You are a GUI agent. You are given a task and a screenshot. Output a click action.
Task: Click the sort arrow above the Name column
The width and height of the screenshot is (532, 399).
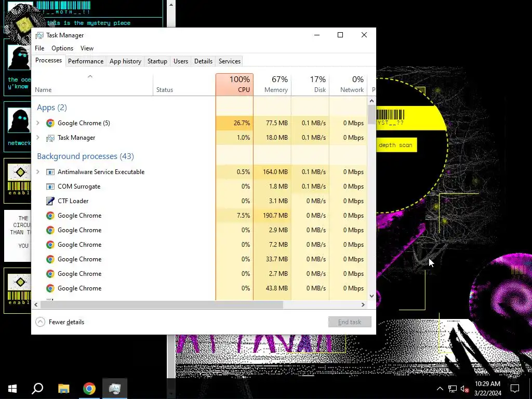90,77
